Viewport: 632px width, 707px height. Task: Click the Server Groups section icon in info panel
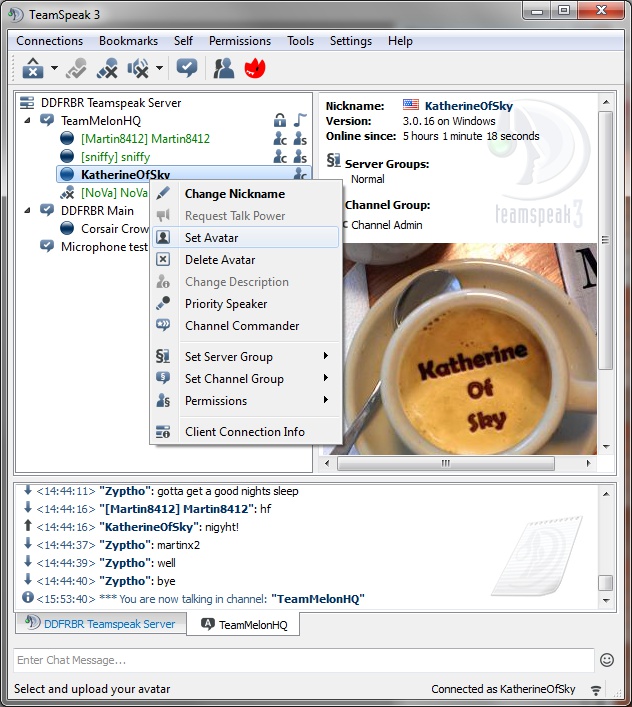coord(334,160)
